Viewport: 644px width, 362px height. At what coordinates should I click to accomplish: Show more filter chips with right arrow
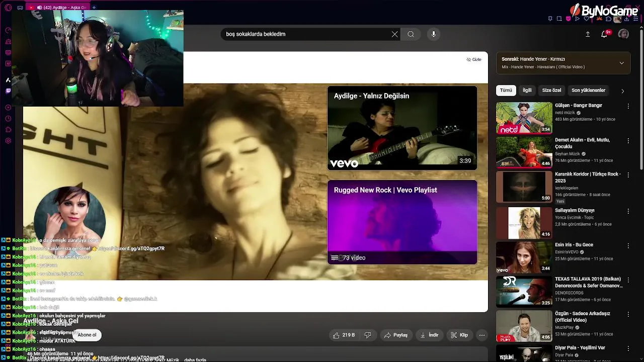click(622, 91)
